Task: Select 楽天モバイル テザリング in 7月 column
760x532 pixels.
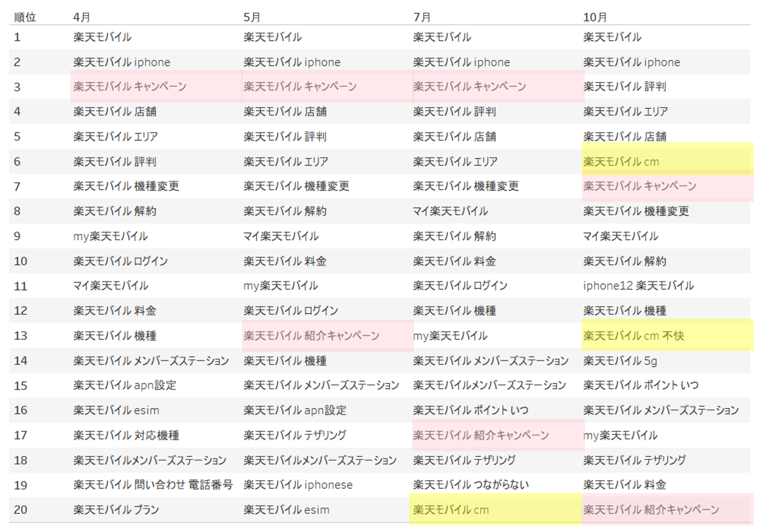Action: 465,460
